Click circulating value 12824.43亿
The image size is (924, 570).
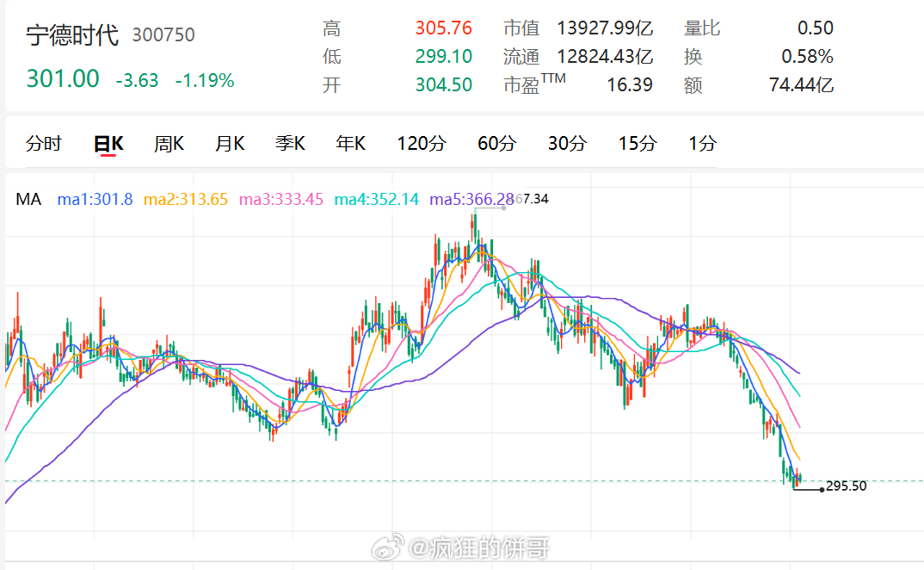point(605,56)
